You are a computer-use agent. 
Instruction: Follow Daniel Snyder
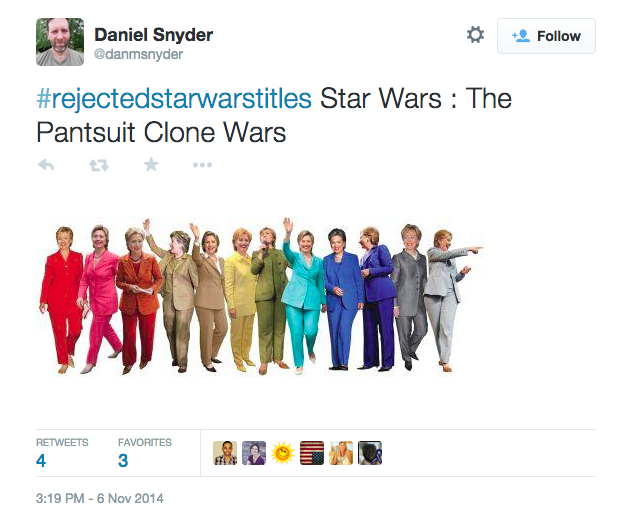[x=546, y=36]
